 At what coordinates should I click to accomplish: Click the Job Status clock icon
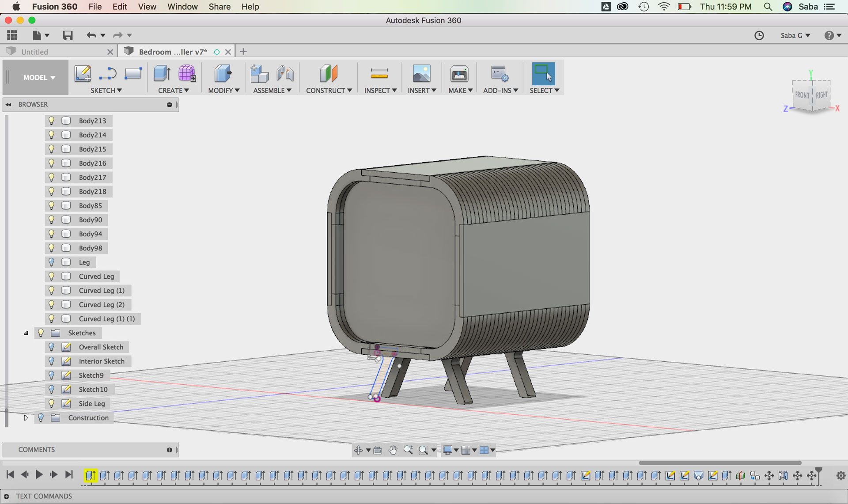[x=759, y=35]
